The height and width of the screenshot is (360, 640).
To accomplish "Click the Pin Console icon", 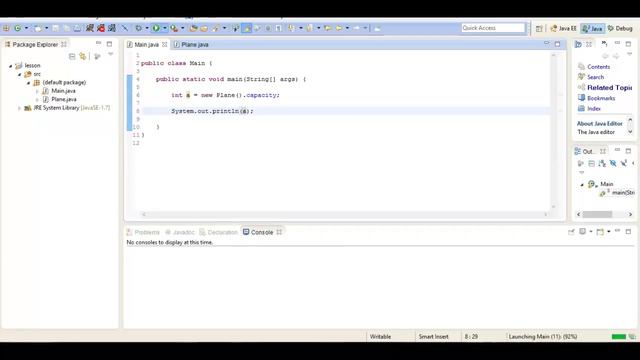I will pos(571,232).
